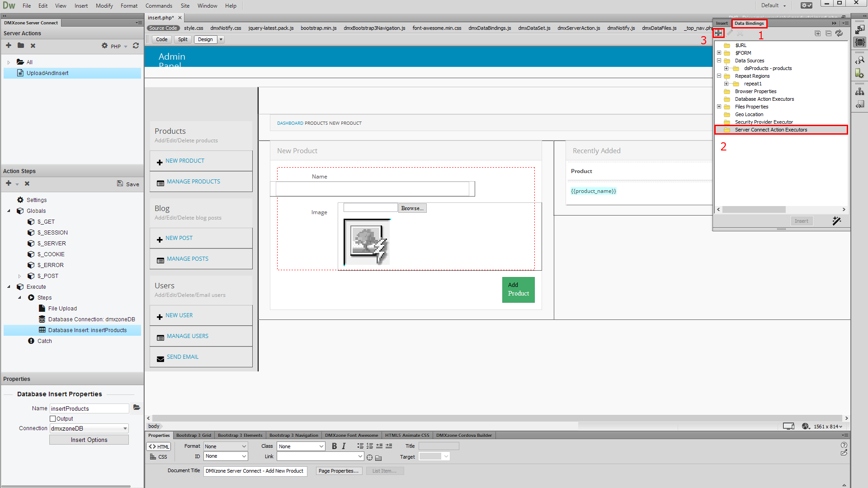
Task: Click into the product Name input field
Action: pyautogui.click(x=373, y=189)
